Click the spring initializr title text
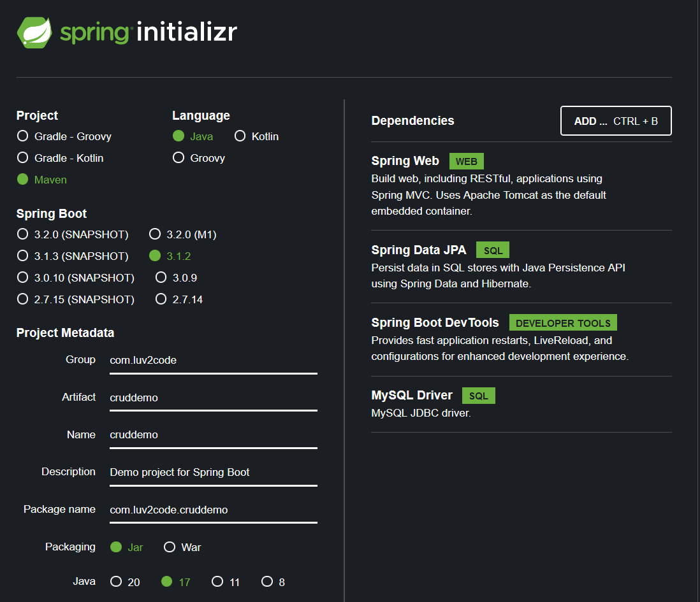 [149, 32]
